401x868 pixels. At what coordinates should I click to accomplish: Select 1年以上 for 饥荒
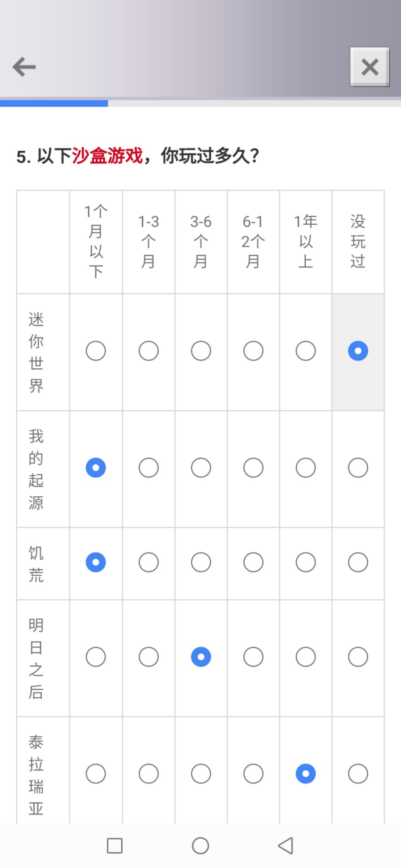click(306, 562)
